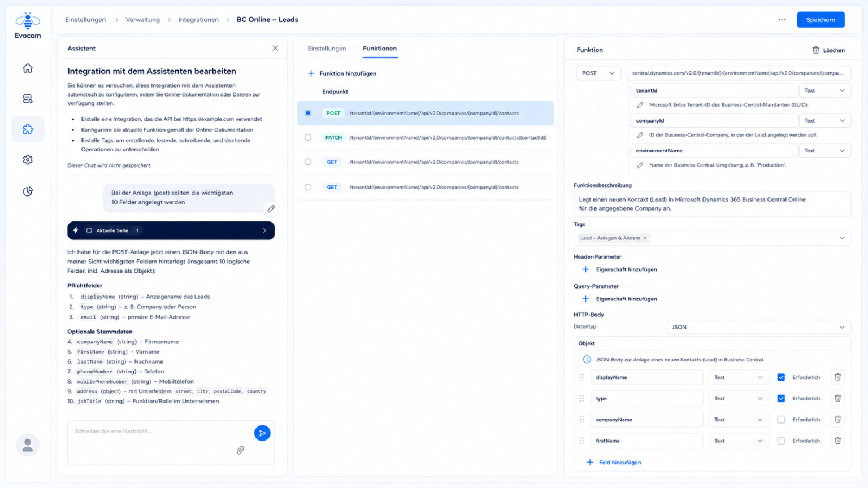Screen dimensions: 868x488
Task: Open the database search sidebar icon
Action: [28, 99]
